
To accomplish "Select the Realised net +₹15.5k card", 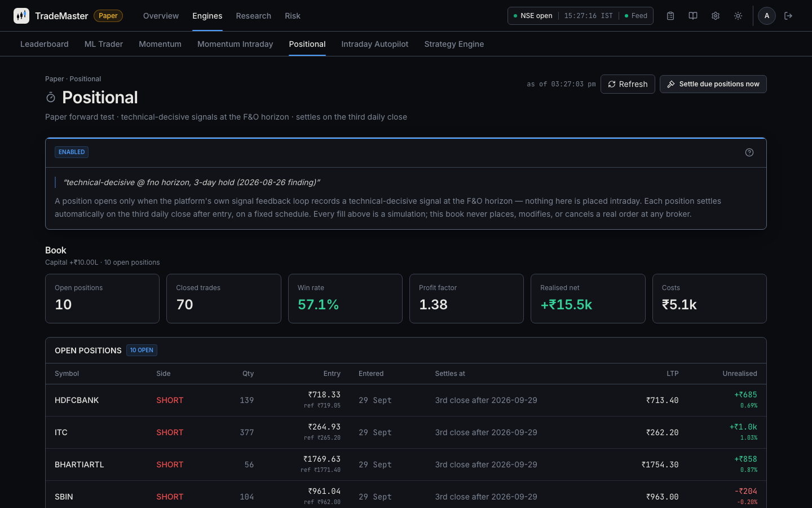I will [588, 299].
